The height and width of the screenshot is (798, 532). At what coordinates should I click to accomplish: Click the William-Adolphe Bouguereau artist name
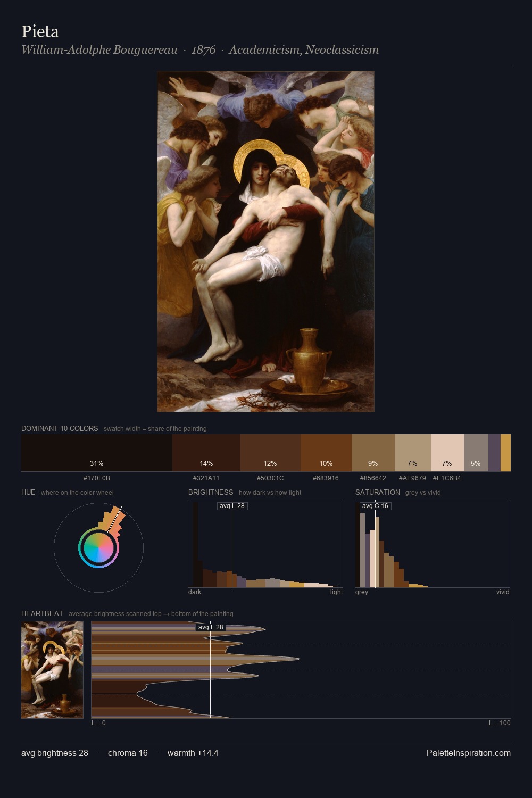click(x=99, y=50)
